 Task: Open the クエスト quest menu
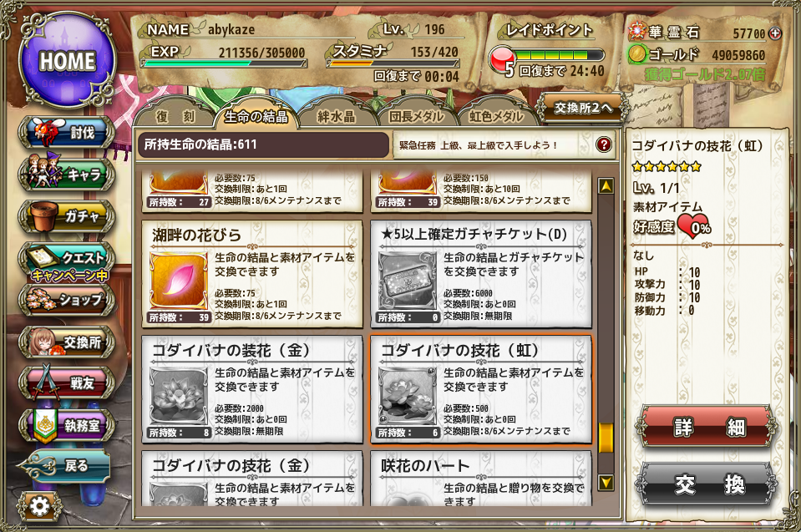click(x=68, y=262)
